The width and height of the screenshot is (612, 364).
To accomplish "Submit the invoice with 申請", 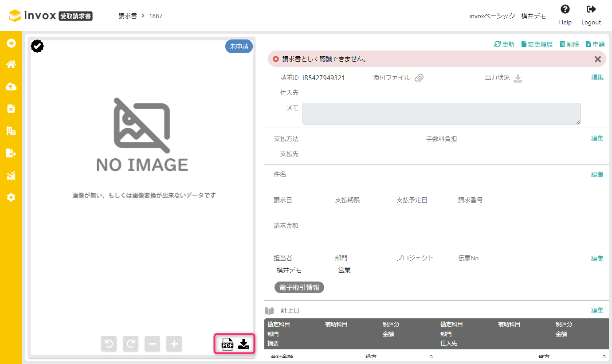I will coord(596,43).
